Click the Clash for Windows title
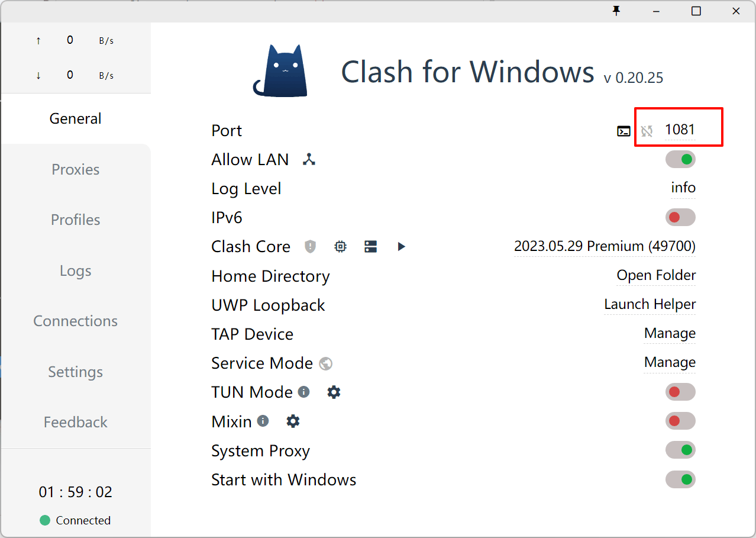 pyautogui.click(x=467, y=72)
